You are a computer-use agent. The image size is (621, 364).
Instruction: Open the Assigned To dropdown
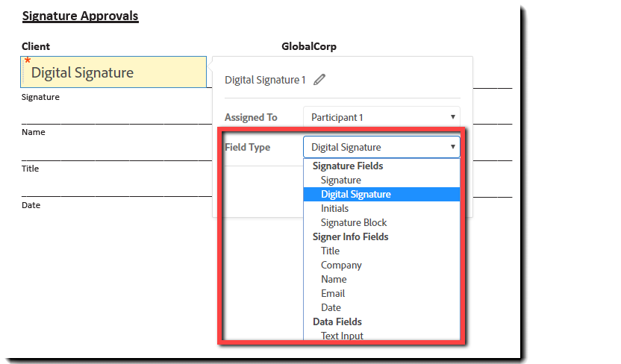click(x=381, y=117)
